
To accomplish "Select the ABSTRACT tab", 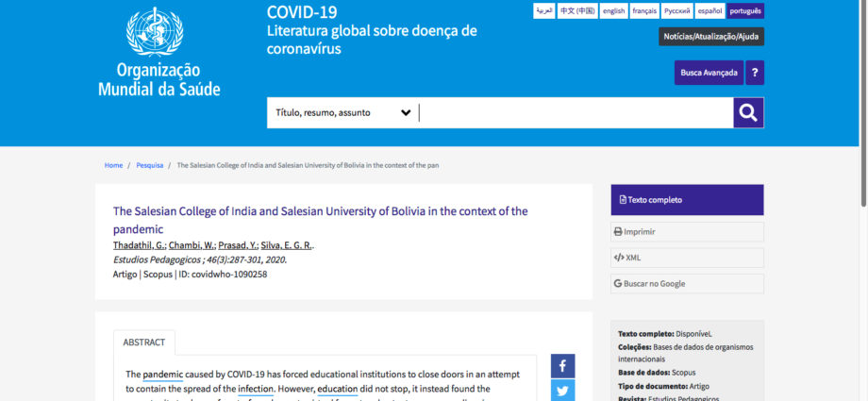I will tap(144, 343).
